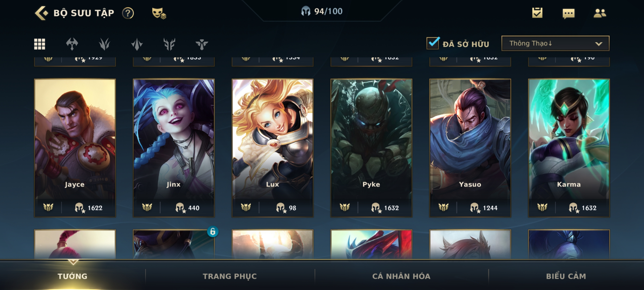
Task: Select the Tướng tab
Action: click(72, 276)
